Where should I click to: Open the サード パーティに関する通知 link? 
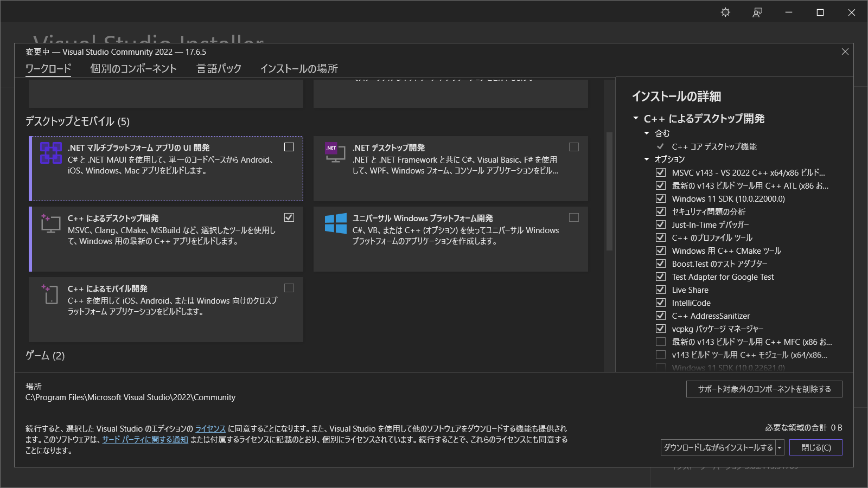[145, 440]
